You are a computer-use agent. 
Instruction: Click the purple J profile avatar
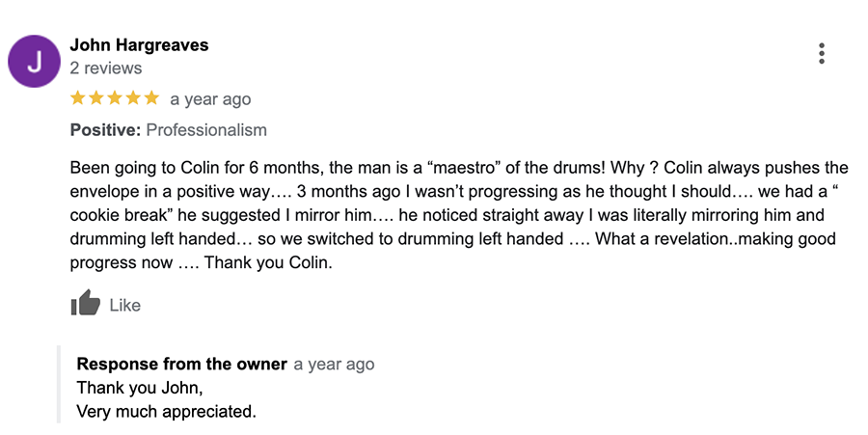tap(35, 62)
